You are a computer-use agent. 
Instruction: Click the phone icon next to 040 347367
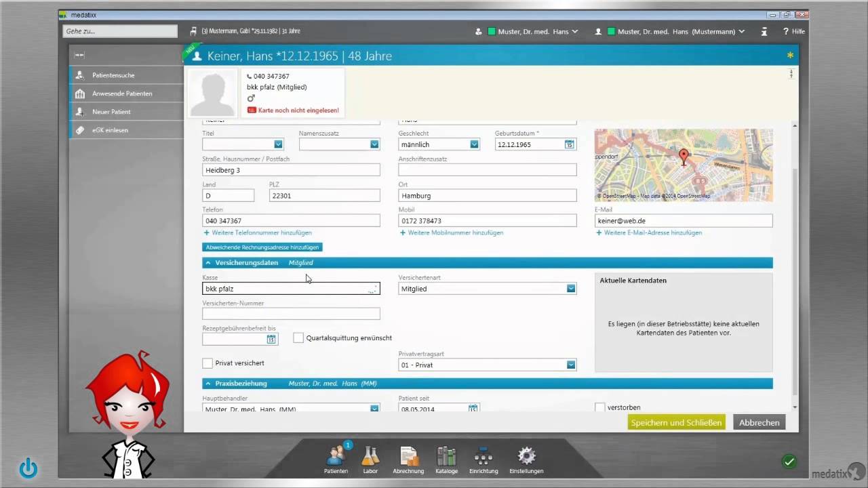pos(249,77)
